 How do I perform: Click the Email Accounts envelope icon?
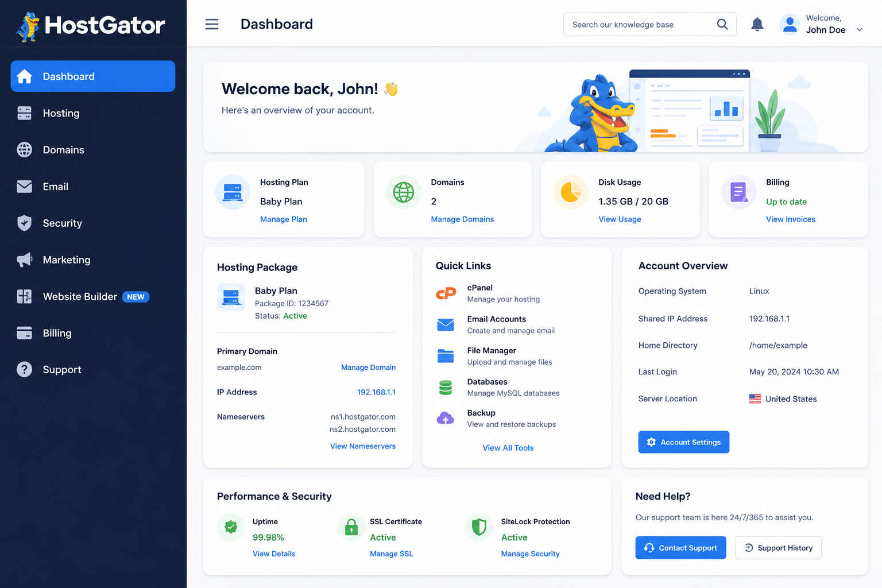click(x=446, y=324)
